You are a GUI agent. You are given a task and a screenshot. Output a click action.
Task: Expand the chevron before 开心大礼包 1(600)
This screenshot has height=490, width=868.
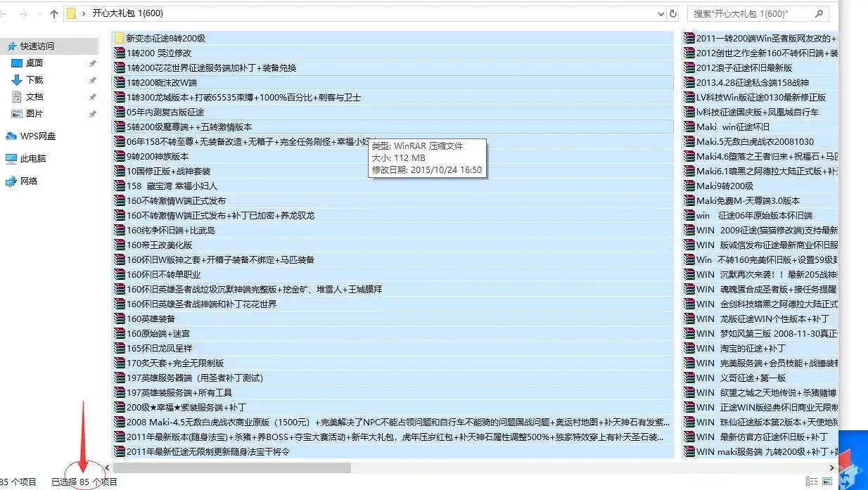[84, 13]
